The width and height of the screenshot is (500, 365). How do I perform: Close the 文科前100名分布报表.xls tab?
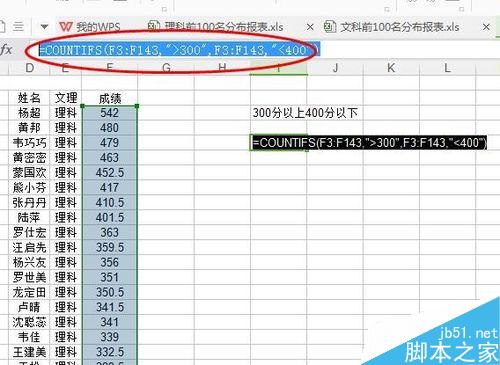(486, 27)
